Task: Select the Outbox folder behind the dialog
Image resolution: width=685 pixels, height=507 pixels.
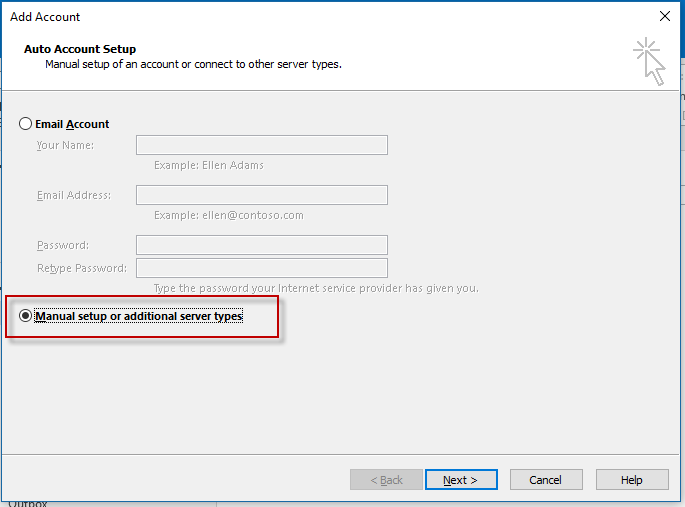Action: (28, 503)
